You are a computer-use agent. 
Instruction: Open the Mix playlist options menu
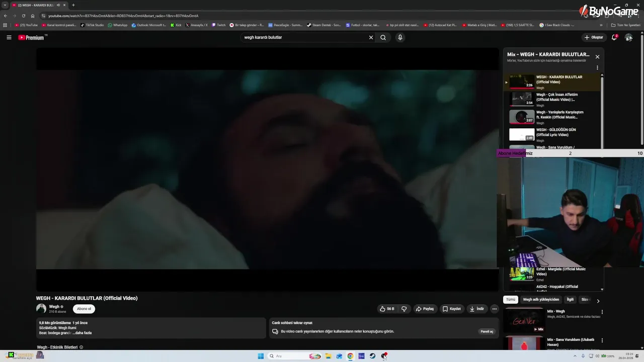click(x=597, y=68)
